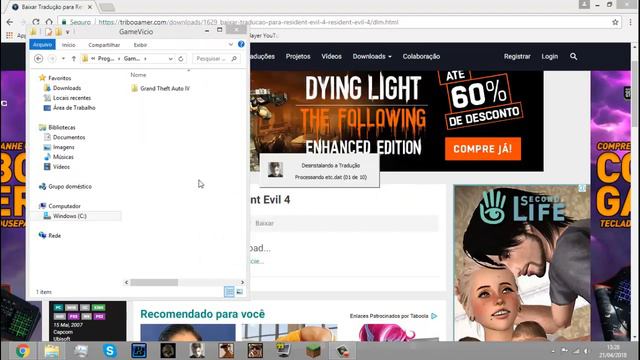Click network icon in system tray
Viewport: 640px width, 360px height.
576,351
